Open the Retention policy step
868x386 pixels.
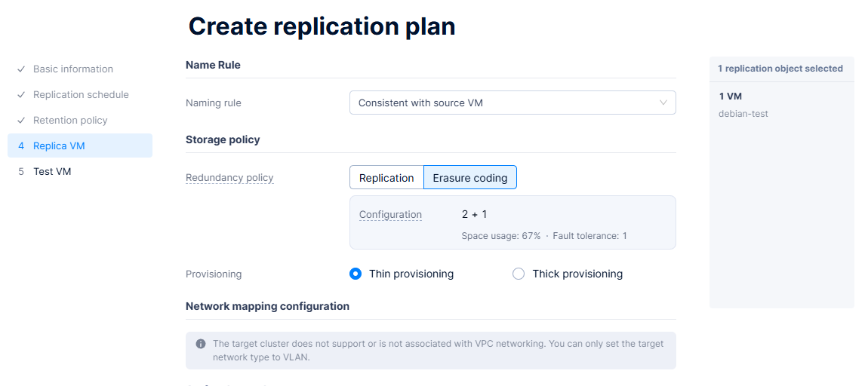coord(70,121)
